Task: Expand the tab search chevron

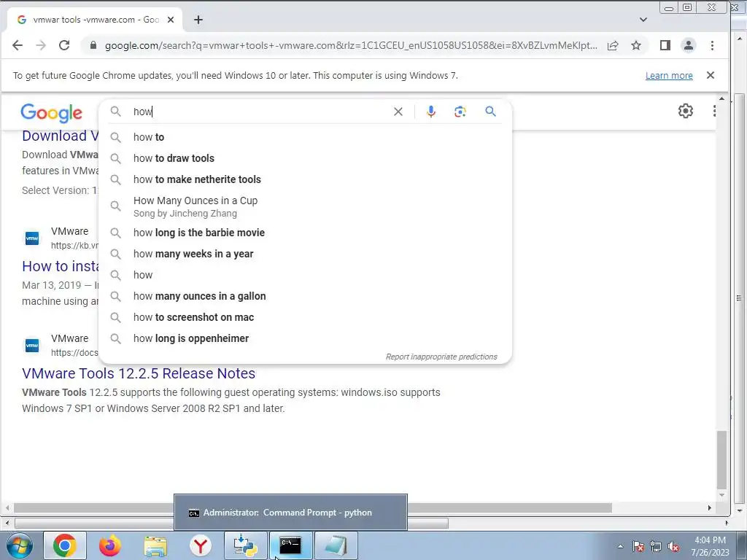Action: tap(643, 20)
